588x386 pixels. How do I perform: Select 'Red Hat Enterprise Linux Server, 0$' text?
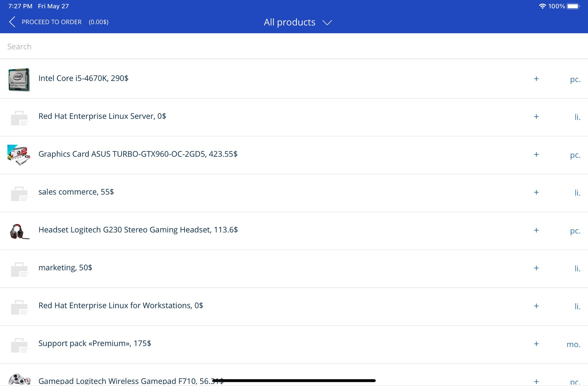tap(102, 116)
